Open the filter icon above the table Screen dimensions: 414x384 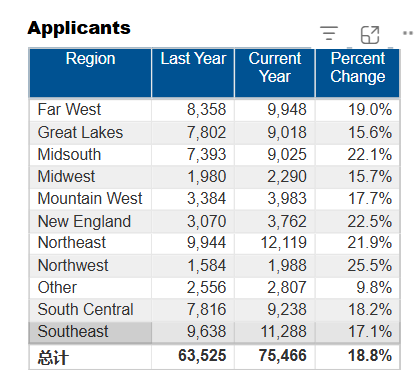(329, 33)
